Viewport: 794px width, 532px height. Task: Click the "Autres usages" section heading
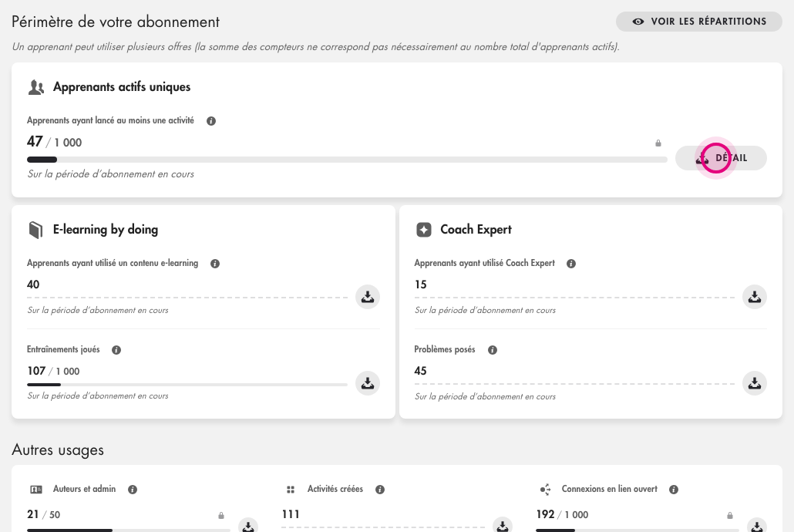58,450
